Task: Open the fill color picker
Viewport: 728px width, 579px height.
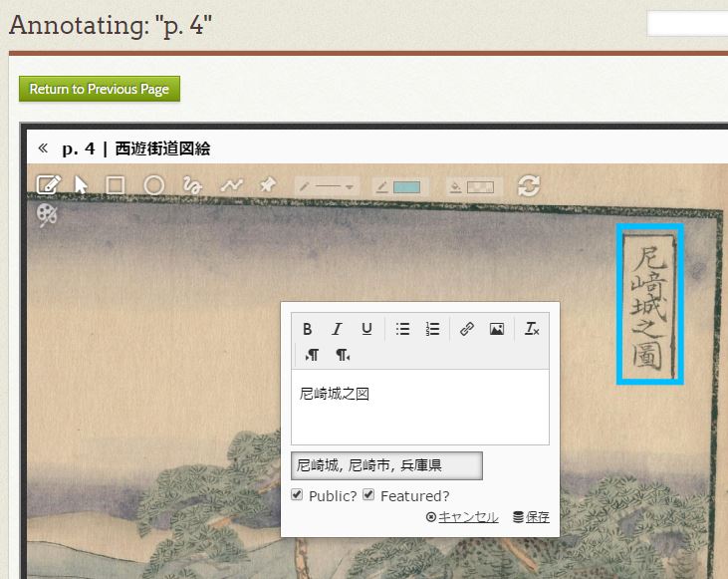Action: [474, 186]
